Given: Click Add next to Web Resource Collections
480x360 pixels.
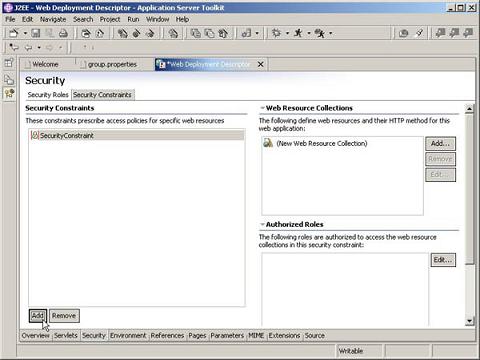Looking at the screenshot, I should (x=440, y=144).
